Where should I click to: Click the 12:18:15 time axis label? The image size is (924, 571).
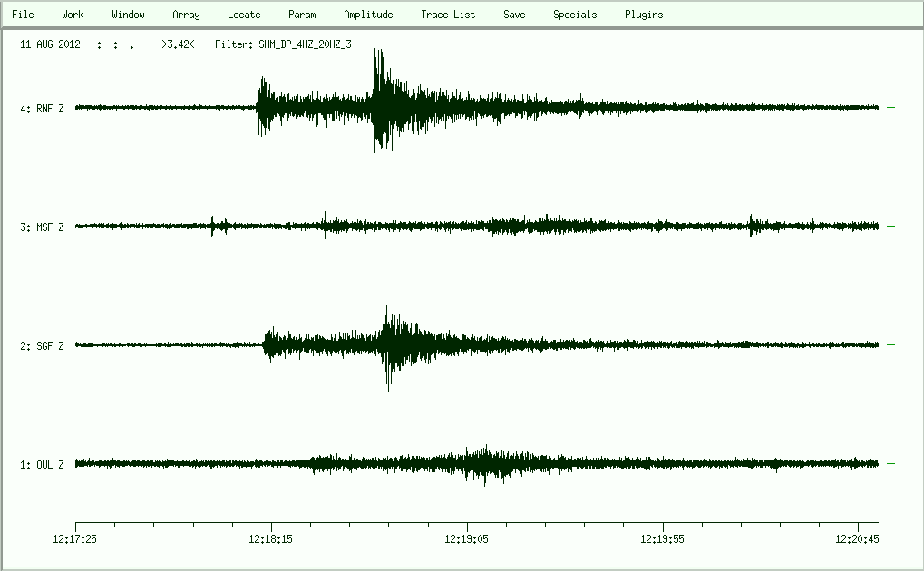coord(271,538)
